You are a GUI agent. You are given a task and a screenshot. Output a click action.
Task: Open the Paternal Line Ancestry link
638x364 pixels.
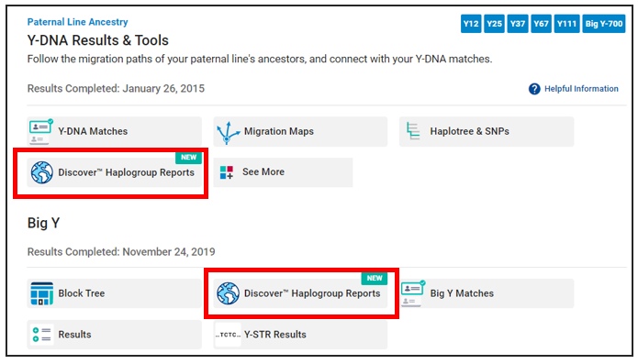point(77,22)
